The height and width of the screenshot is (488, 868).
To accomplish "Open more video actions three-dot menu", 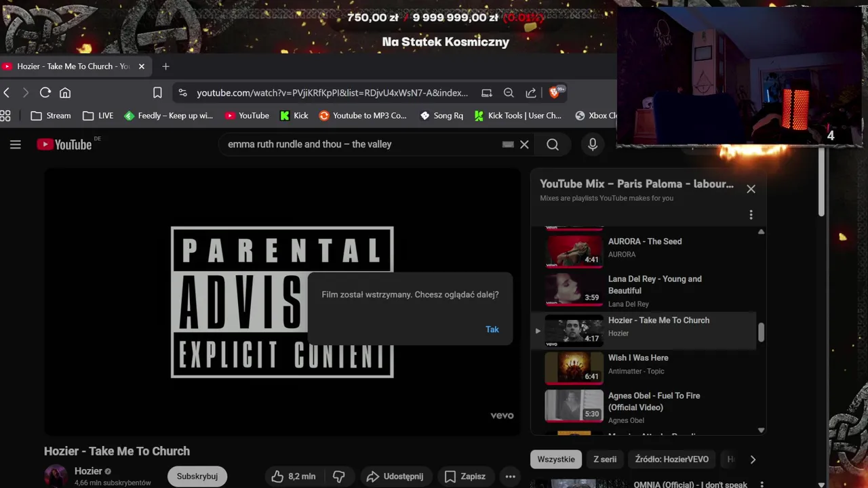I will [511, 476].
